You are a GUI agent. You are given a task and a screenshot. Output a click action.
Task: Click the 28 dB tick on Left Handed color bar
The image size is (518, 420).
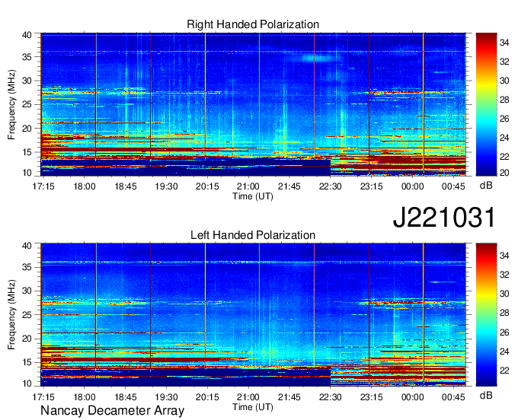504,313
